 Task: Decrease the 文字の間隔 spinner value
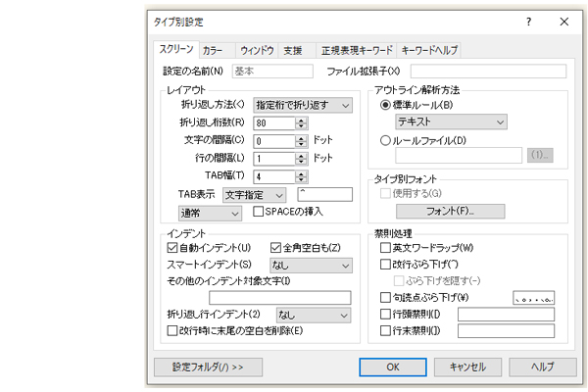[300, 144]
